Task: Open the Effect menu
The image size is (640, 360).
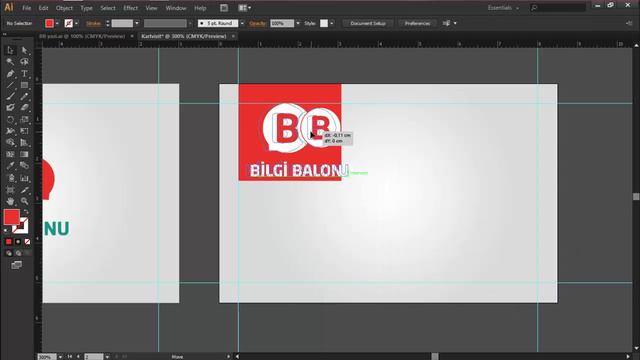Action: 130,8
